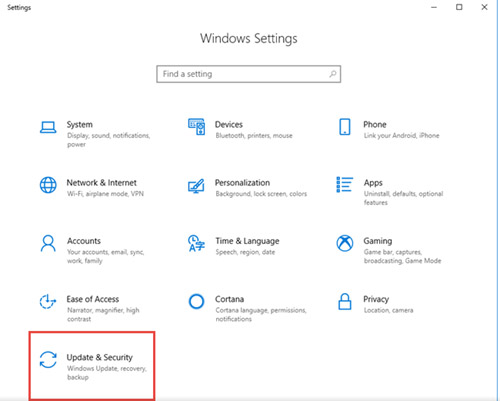The height and width of the screenshot is (401, 500).
Task: Open the Privacy padlock icon
Action: coord(345,301)
